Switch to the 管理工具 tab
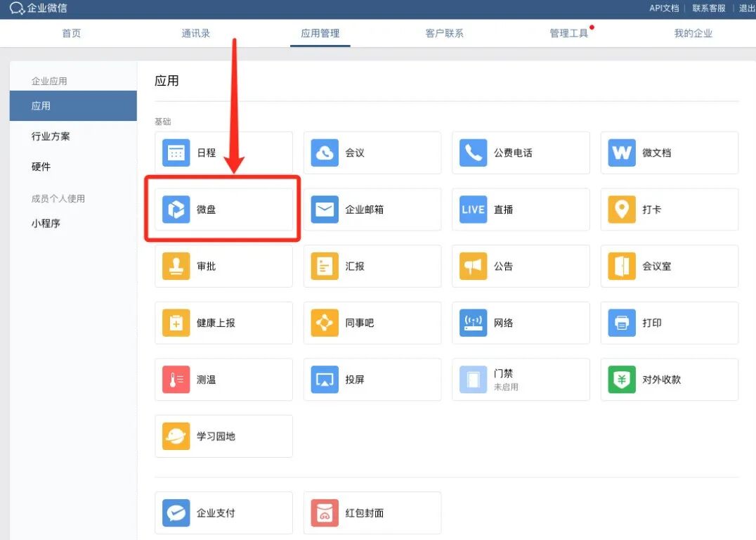 click(x=569, y=33)
